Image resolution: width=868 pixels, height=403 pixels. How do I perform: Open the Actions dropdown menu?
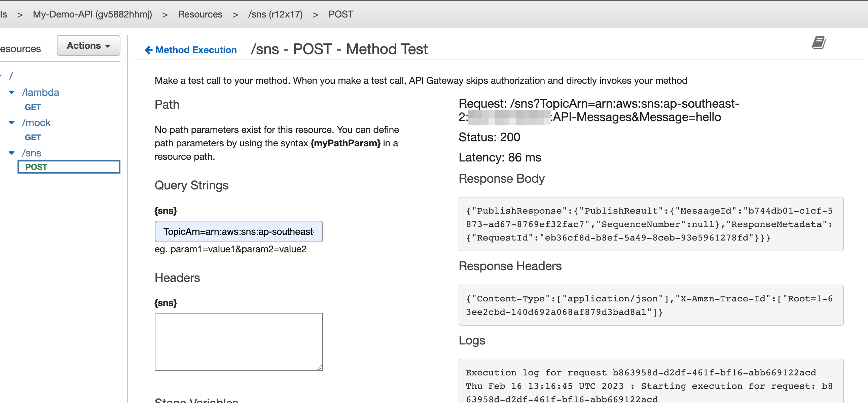(88, 45)
